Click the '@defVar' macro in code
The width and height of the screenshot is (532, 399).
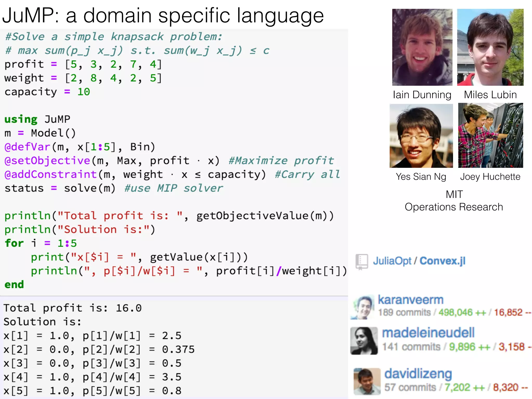coord(27,147)
